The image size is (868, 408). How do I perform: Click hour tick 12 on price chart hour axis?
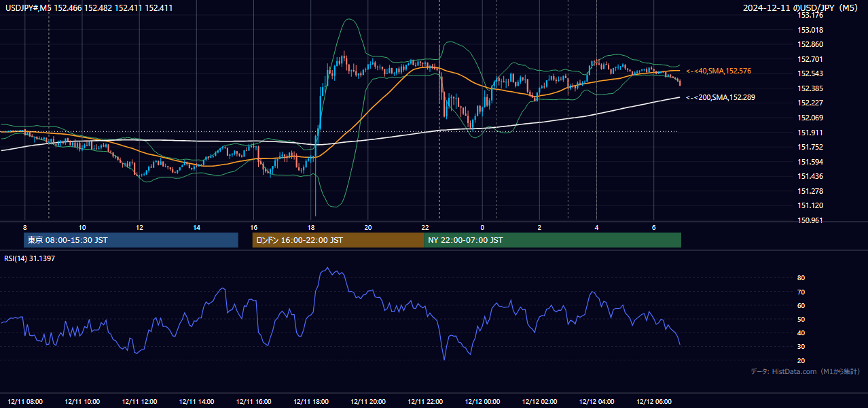(x=139, y=227)
